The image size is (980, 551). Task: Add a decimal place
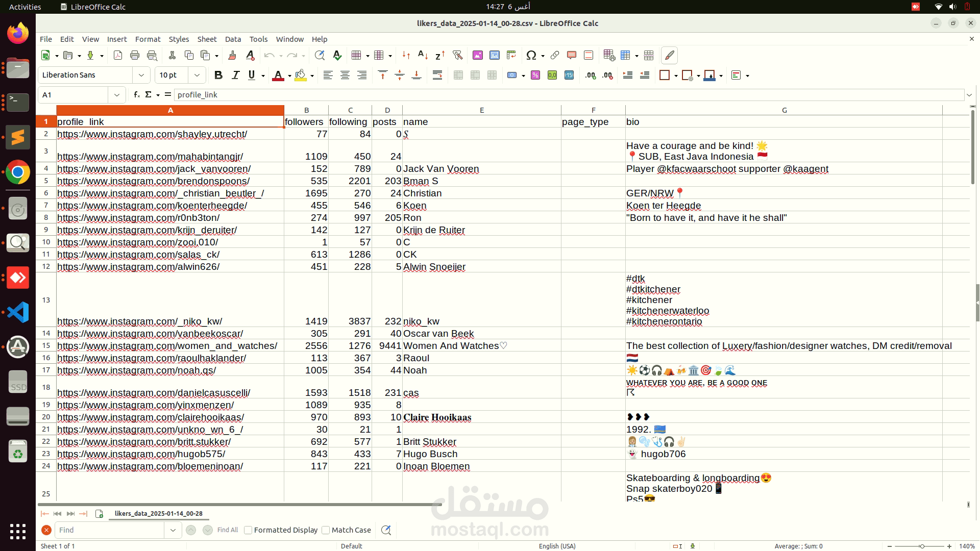[591, 76]
